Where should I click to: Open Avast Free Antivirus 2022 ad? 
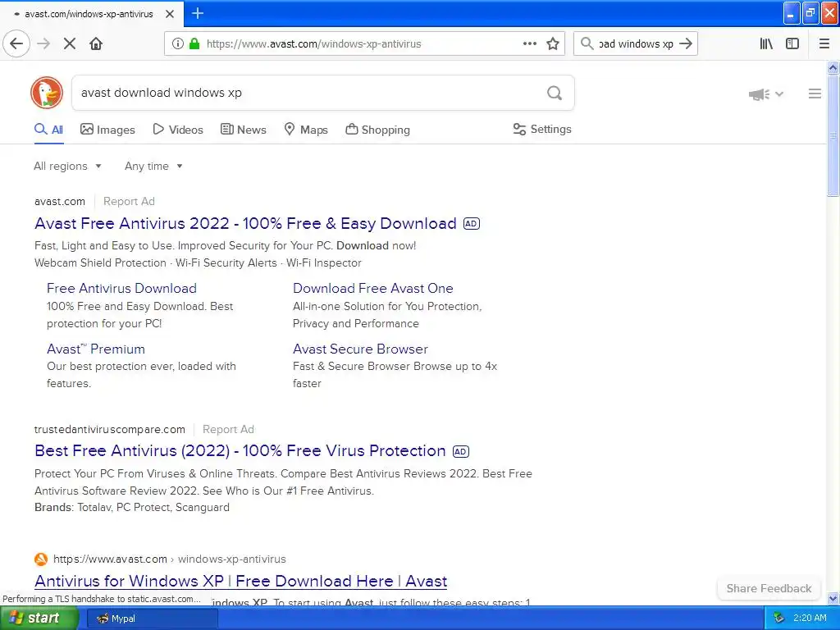245,223
